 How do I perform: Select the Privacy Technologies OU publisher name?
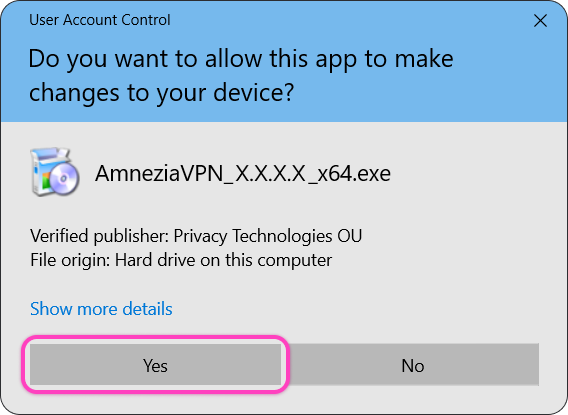click(268, 236)
